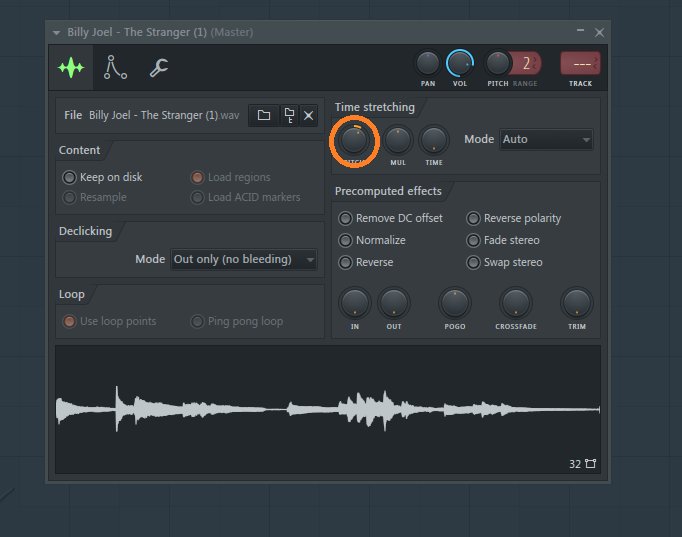
Task: Enable Fade stereo
Action: tap(503, 240)
